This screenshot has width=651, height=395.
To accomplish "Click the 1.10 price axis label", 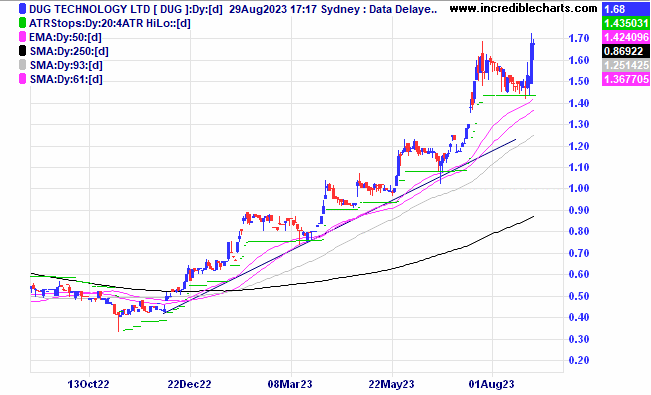I will pos(578,167).
